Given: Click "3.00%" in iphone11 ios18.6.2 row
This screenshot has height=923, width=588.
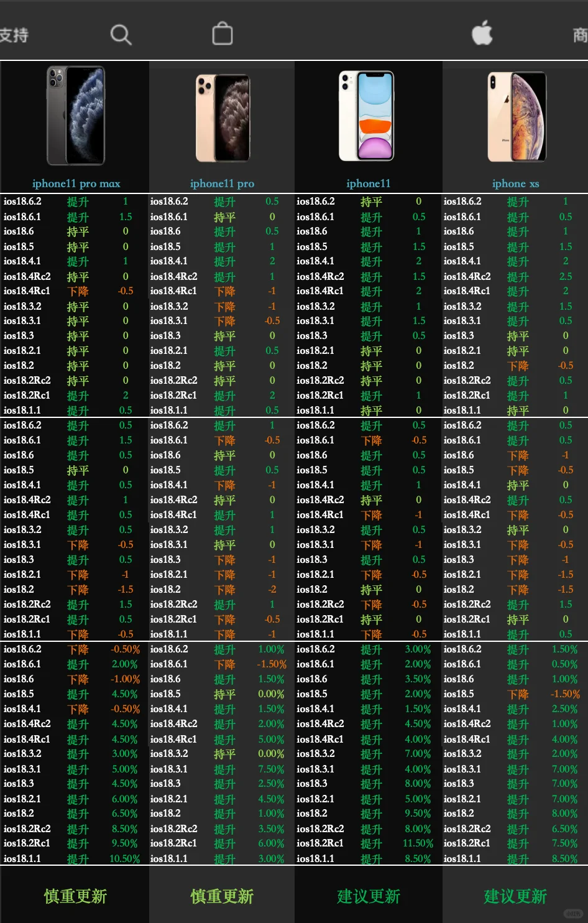Looking at the screenshot, I should click(418, 649).
